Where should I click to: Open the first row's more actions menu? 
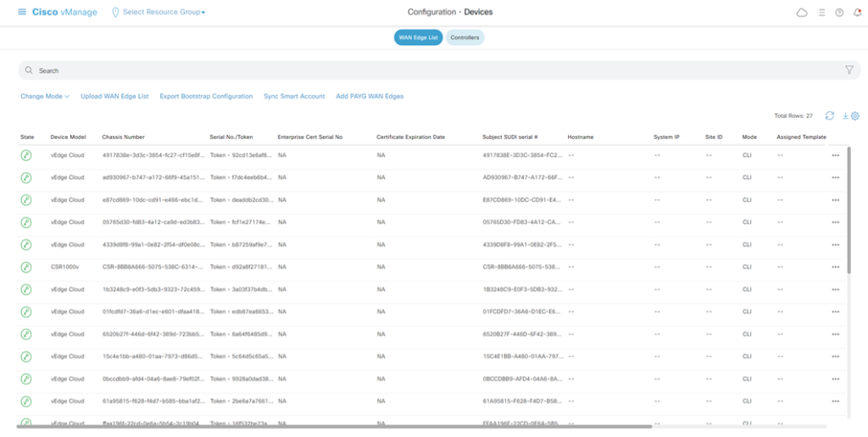pos(835,155)
